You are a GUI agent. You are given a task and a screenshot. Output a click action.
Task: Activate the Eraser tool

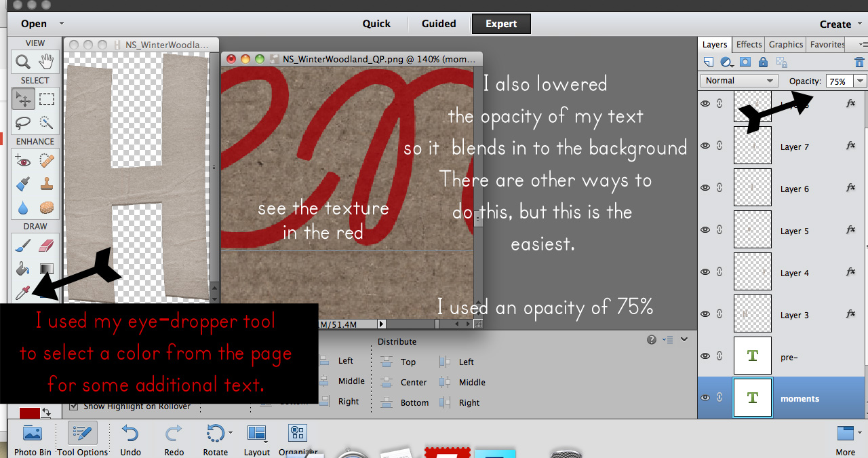[x=46, y=246]
